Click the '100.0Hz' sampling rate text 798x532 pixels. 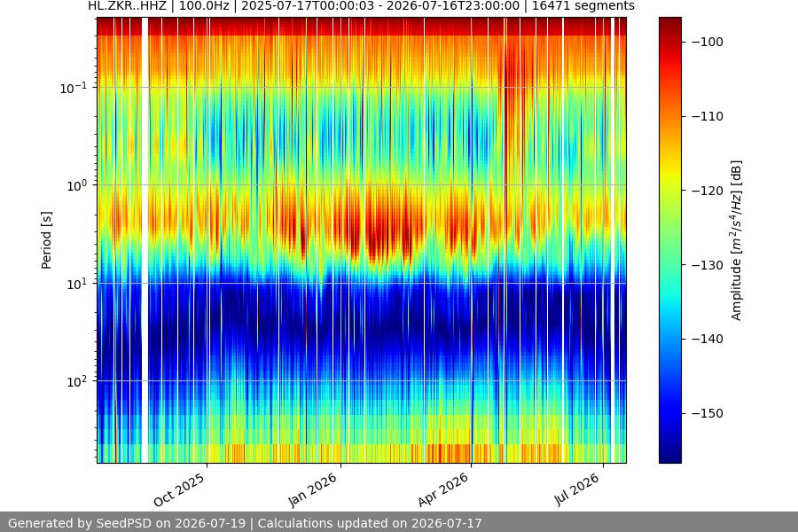coord(204,6)
